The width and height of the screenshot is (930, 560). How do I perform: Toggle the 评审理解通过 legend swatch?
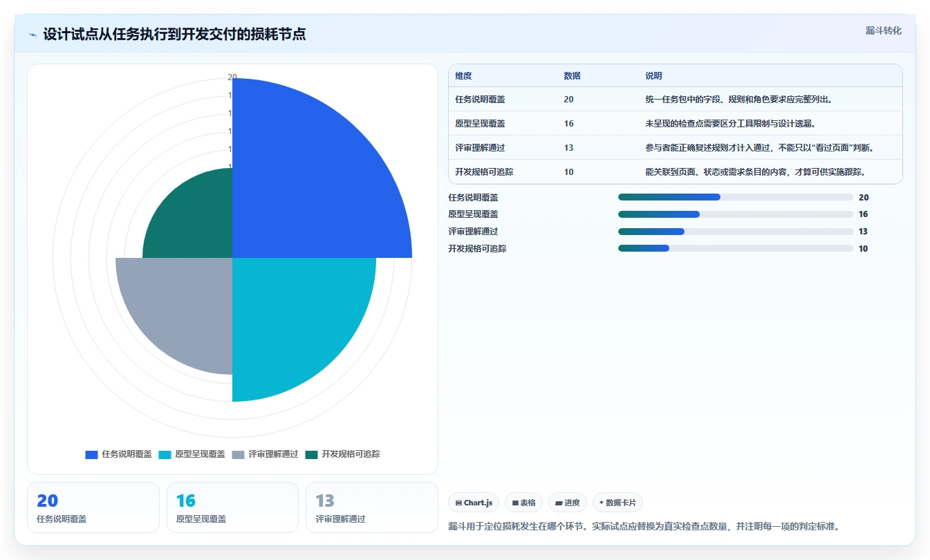click(239, 455)
